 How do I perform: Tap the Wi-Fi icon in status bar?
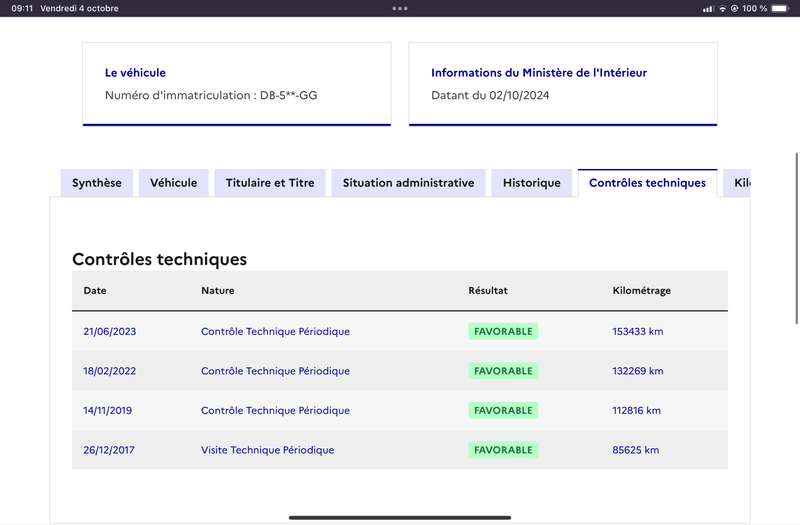[722, 9]
